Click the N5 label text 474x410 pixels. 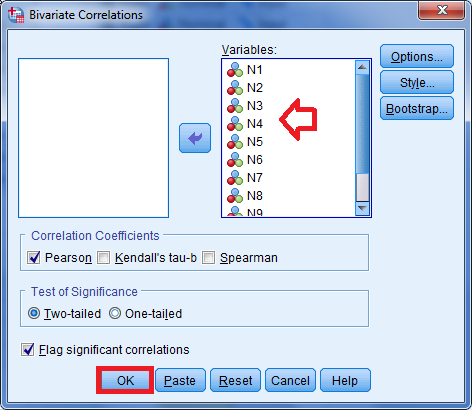coord(255,142)
